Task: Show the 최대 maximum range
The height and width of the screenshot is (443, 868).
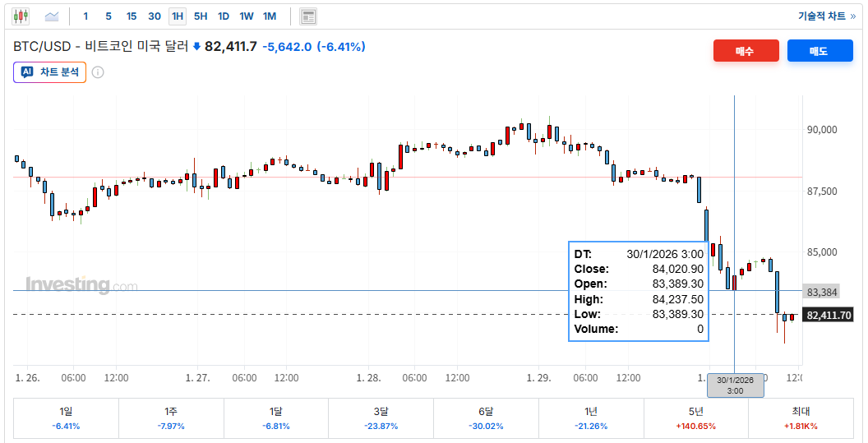Action: coord(801,418)
